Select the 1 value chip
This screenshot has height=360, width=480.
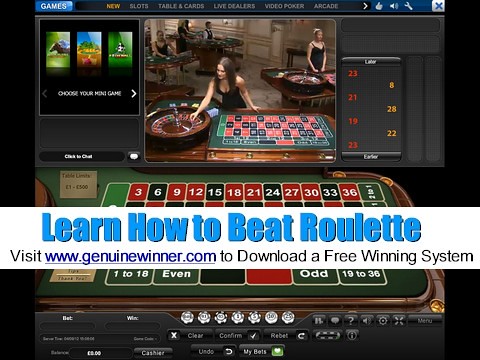(x=238, y=317)
